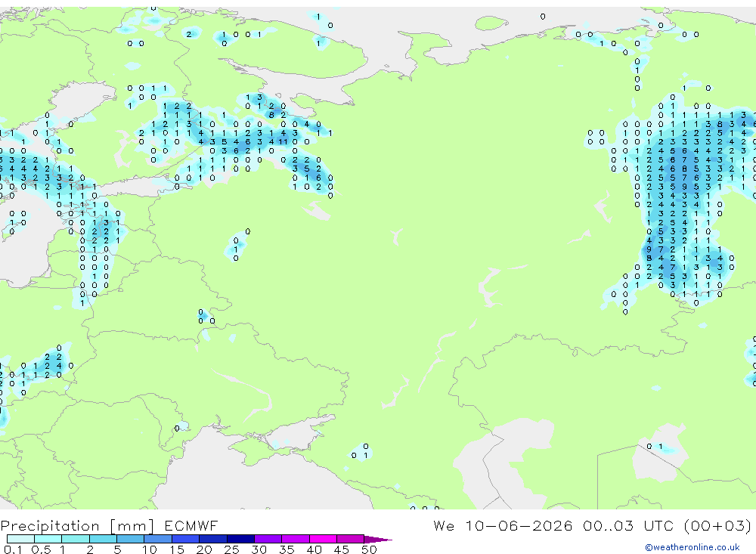756x554 pixels.
Task: Click the above-50 mm arrow tip on legend
Action: (378, 540)
